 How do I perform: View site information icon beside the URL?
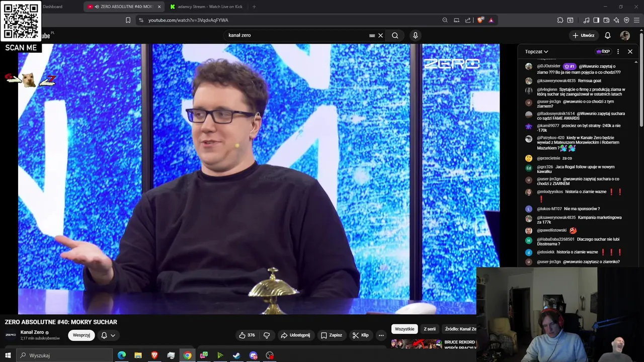(141, 20)
